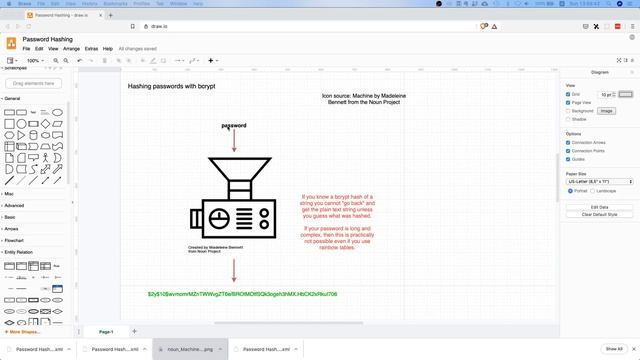
Task: Click the More Shapes link
Action: (x=22, y=332)
